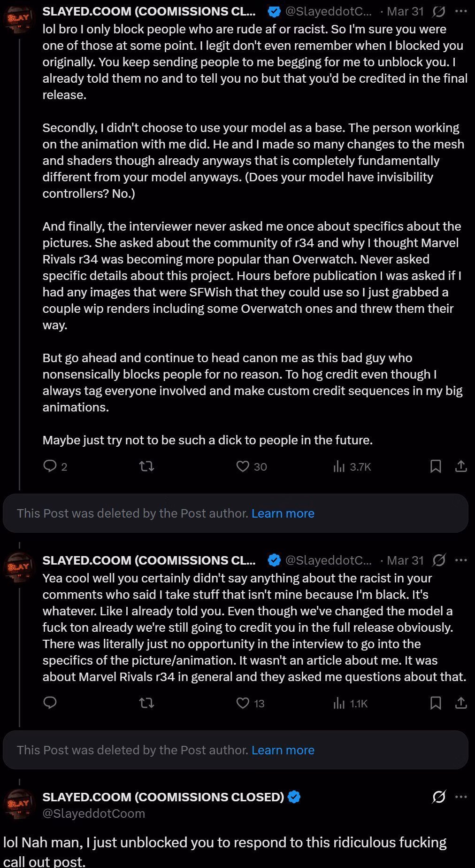The image size is (475, 868).
Task: Click the Grok icon on first post
Action: tap(438, 12)
